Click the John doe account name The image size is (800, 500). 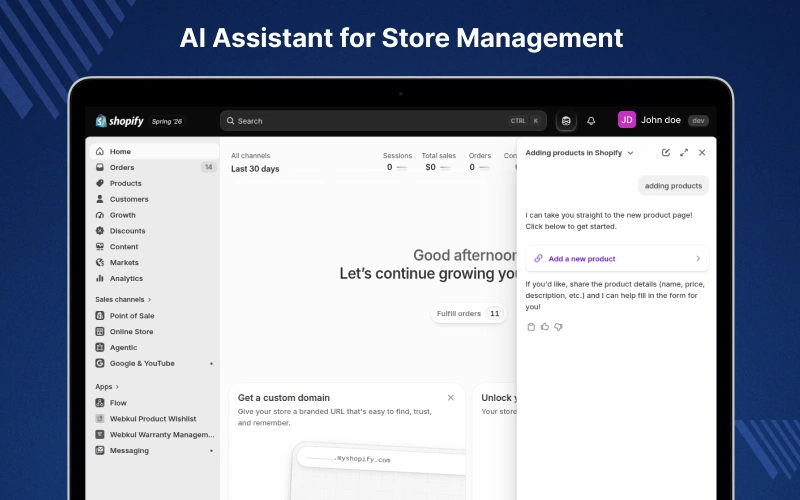click(x=661, y=120)
